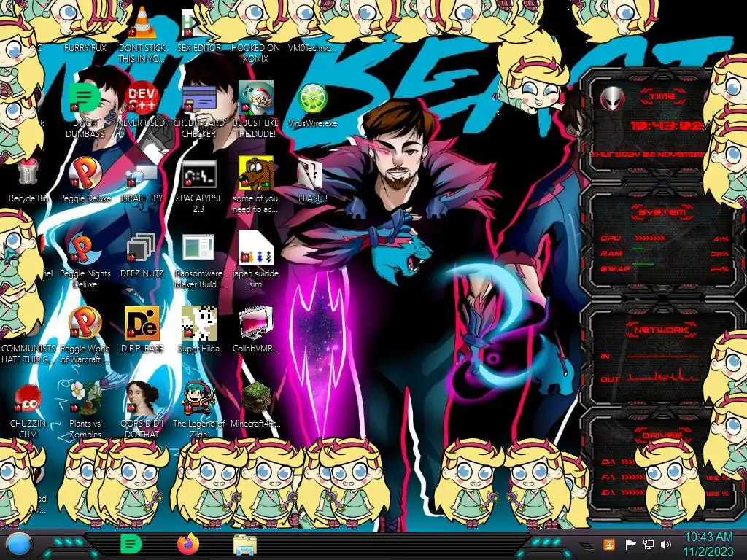This screenshot has height=560, width=747.
Task: Open the COMMUNISTS HATE THIS G... shortcut
Action: (x=28, y=354)
